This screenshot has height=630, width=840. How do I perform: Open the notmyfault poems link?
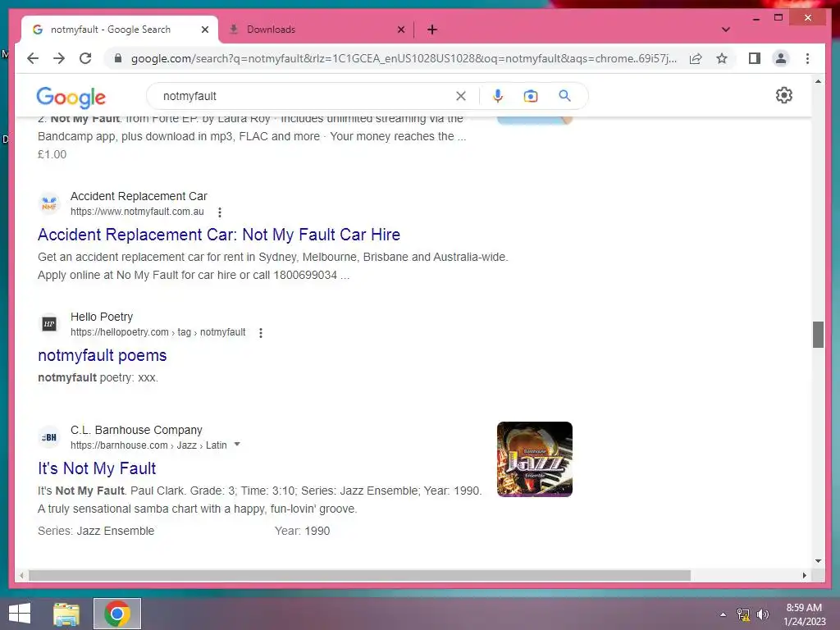[103, 355]
